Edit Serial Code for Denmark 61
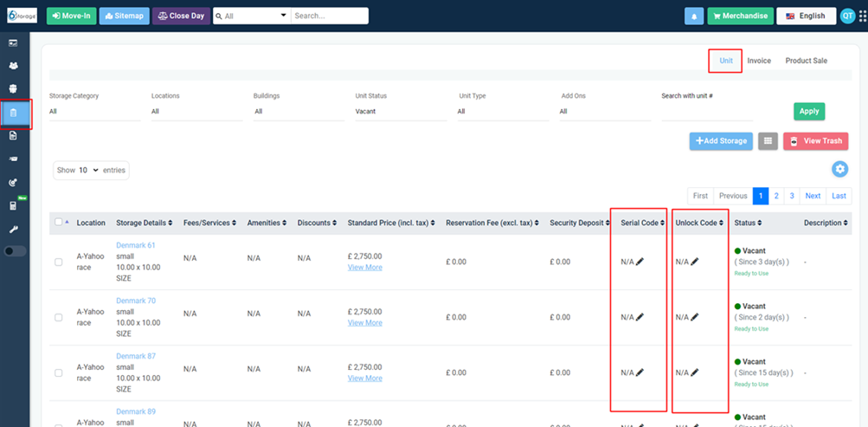 pyautogui.click(x=640, y=262)
